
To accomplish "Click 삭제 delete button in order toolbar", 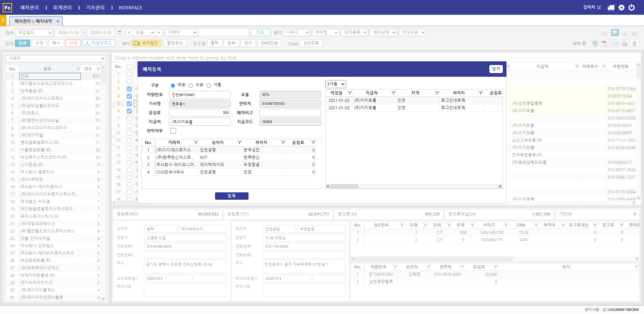I will (73, 43).
